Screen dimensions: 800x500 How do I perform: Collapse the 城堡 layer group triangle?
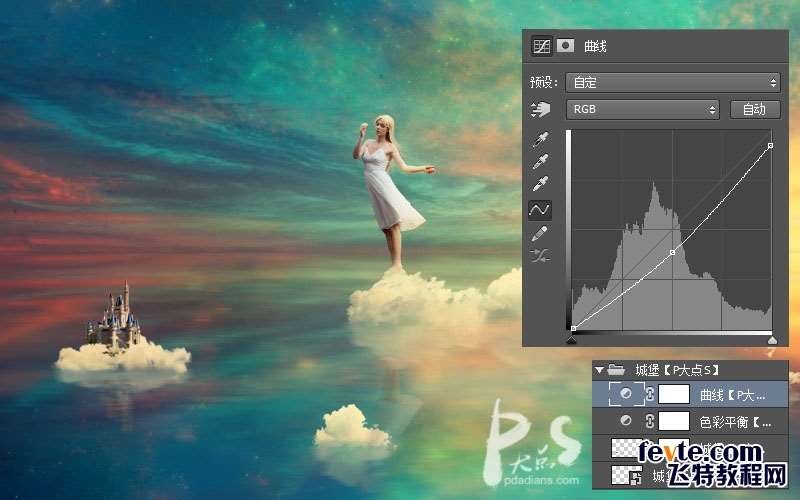[599, 369]
